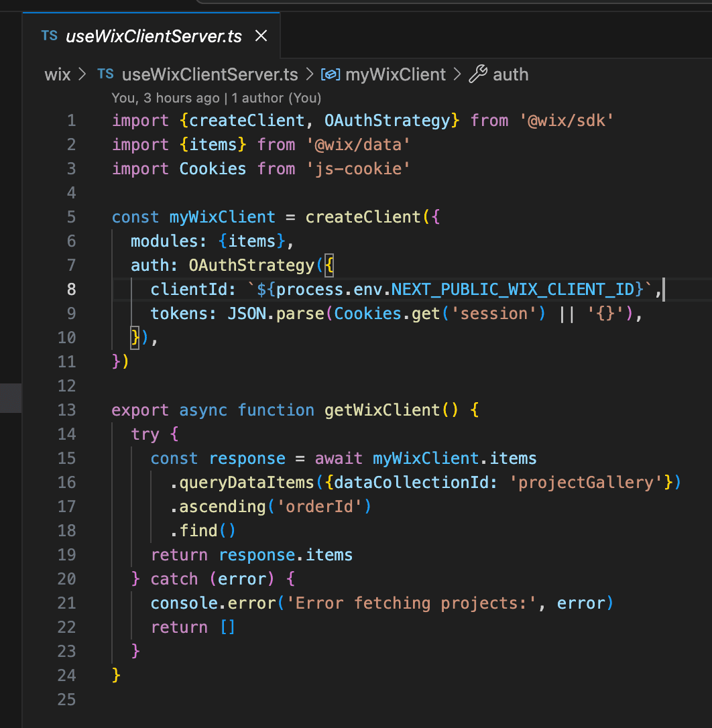Click line number 25 in the gutter

[x=66, y=700]
